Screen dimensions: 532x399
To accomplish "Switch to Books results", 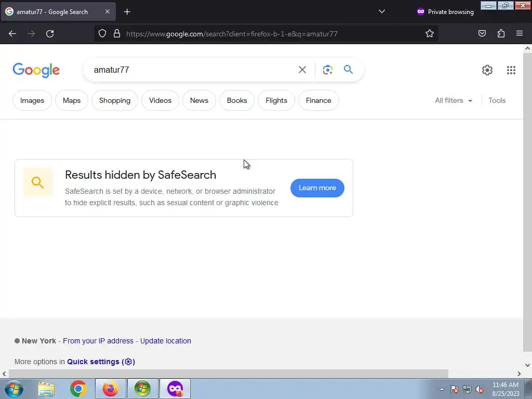I will click(237, 100).
